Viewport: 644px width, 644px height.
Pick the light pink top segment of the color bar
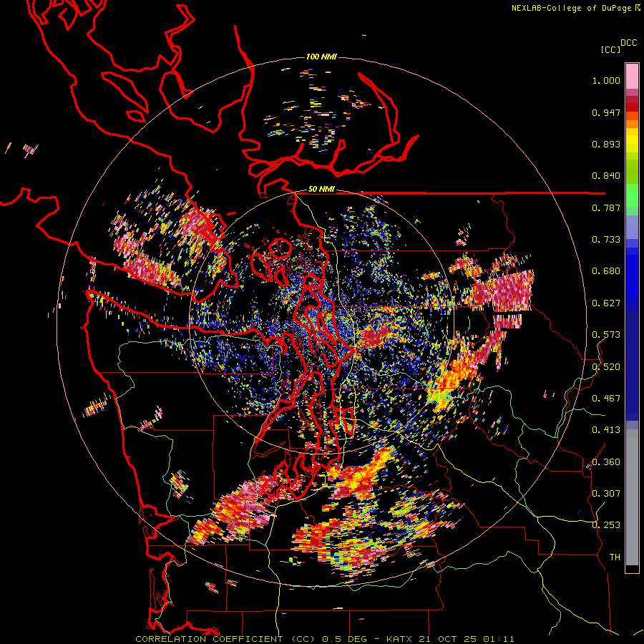(632, 77)
